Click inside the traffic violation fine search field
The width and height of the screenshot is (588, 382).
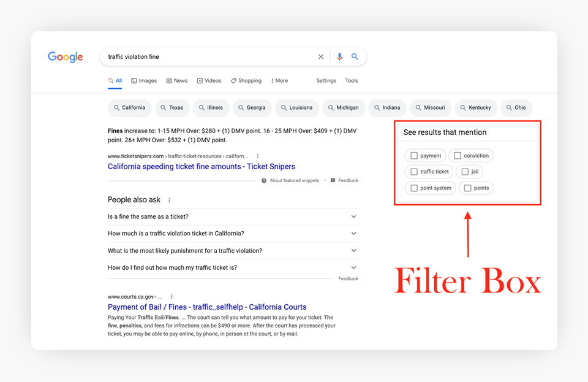click(x=208, y=57)
